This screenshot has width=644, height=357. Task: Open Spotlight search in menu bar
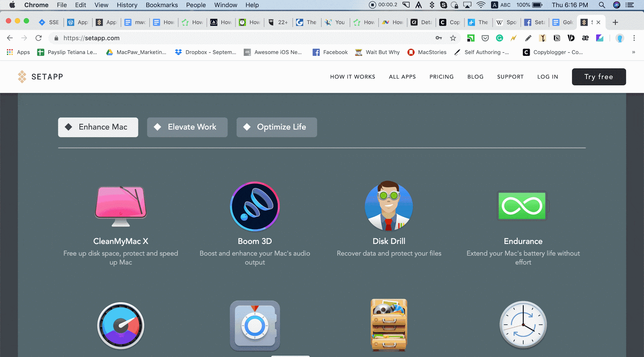coord(602,5)
